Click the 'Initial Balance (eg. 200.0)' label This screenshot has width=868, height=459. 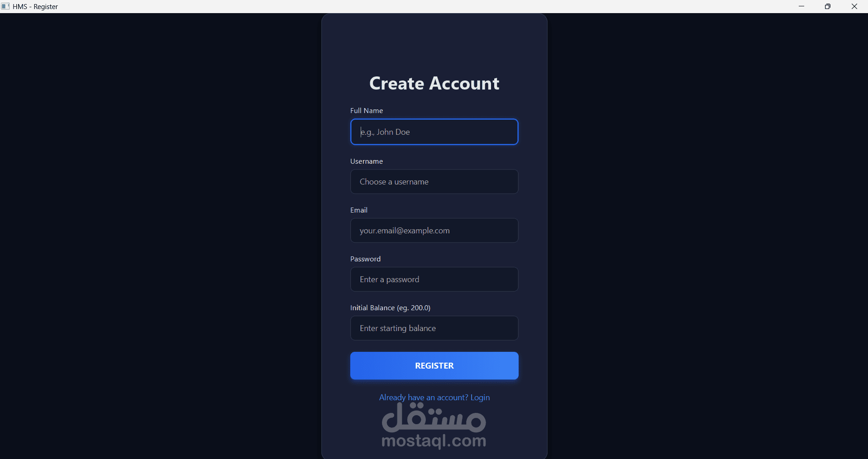(391, 308)
